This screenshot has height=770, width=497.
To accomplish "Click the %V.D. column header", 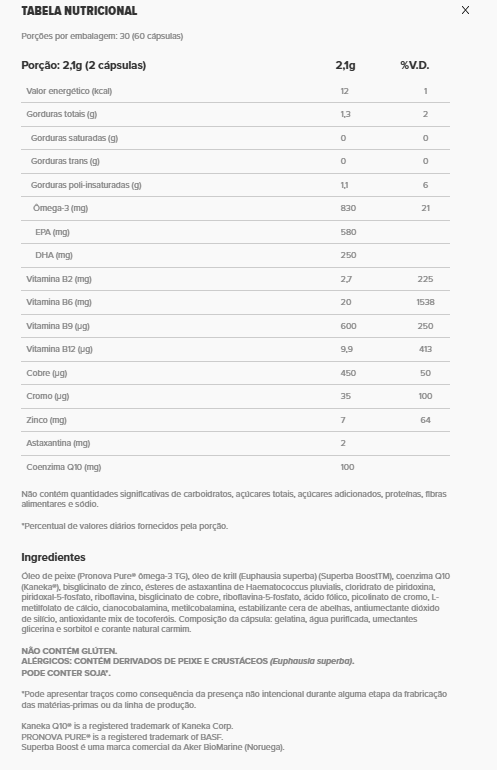I will (414, 65).
